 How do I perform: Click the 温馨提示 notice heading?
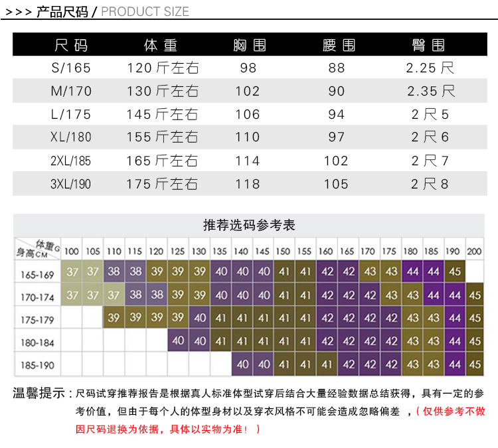pyautogui.click(x=39, y=393)
